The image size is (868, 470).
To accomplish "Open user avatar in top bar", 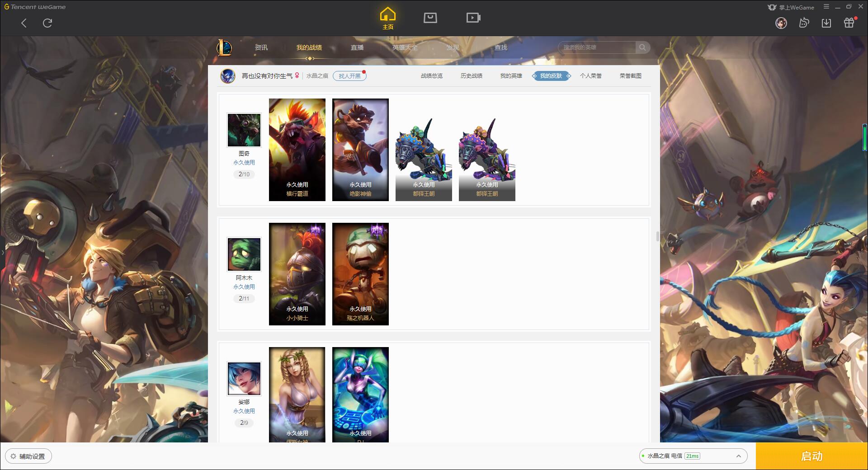I will click(x=781, y=23).
